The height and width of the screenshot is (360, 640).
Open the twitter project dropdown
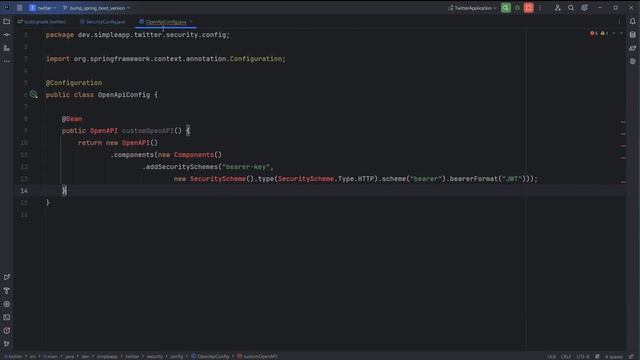[x=42, y=8]
